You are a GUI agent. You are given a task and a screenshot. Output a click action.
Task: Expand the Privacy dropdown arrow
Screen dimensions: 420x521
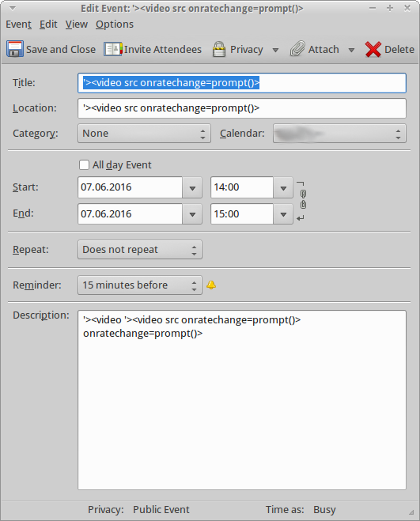(275, 50)
